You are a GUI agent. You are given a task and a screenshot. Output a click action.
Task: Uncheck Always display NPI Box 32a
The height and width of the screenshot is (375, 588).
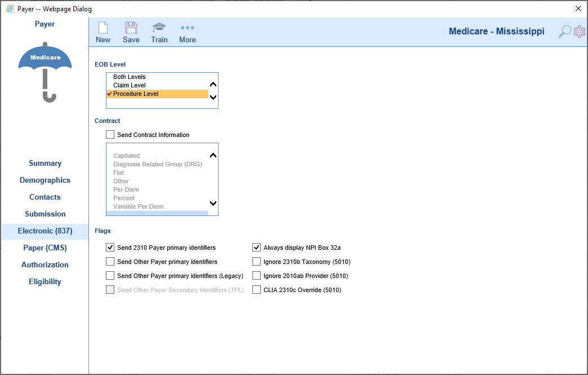pos(256,248)
